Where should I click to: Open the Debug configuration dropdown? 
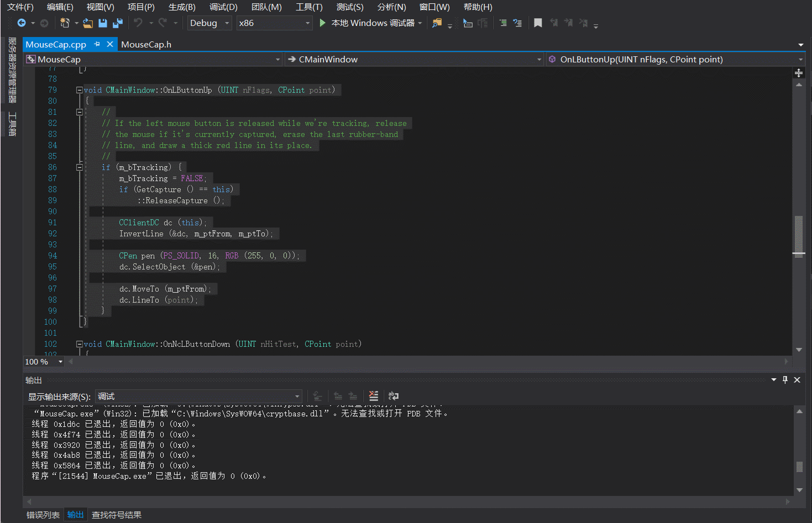point(209,23)
